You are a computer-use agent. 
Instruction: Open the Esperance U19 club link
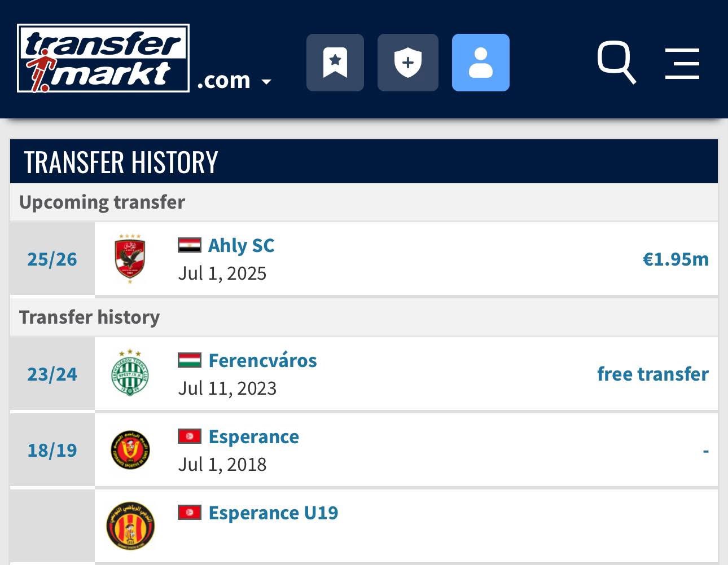(x=273, y=513)
